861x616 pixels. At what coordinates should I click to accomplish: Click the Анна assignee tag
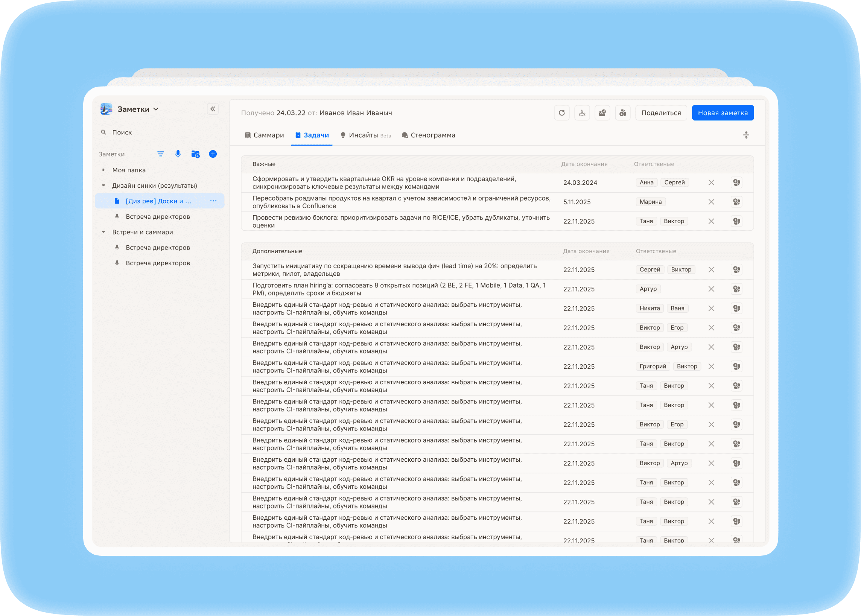[x=647, y=183]
